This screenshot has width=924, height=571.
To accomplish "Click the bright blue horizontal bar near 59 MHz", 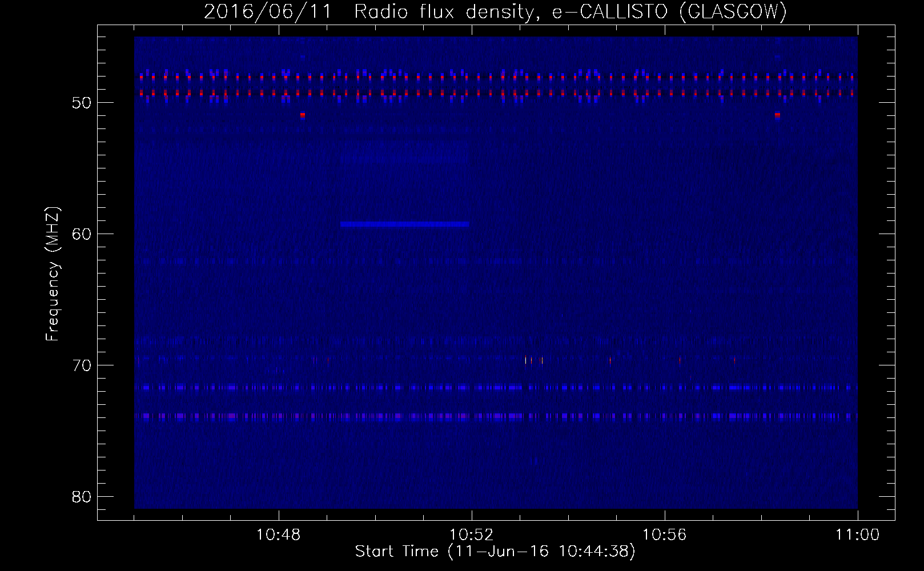I will pos(404,224).
